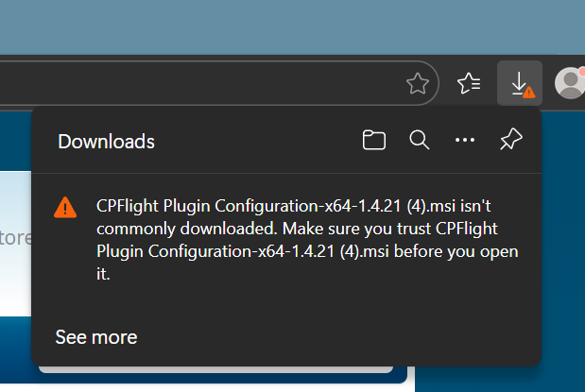Image resolution: width=585 pixels, height=392 pixels.
Task: Search downloads with the magnifier icon
Action: (420, 141)
